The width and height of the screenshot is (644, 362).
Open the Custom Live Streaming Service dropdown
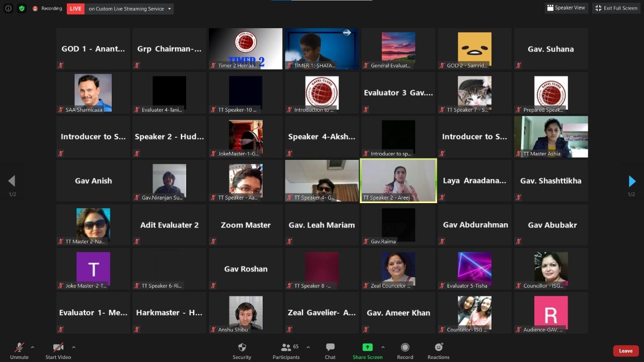click(130, 9)
